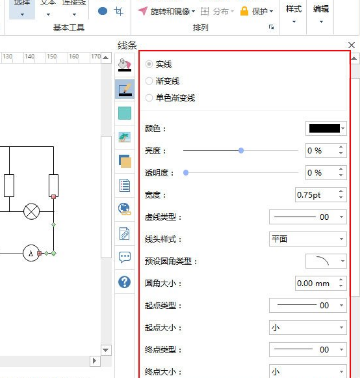This screenshot has width=360, height=378.
Task: Open the Attachment note icon
Action: tap(125, 233)
